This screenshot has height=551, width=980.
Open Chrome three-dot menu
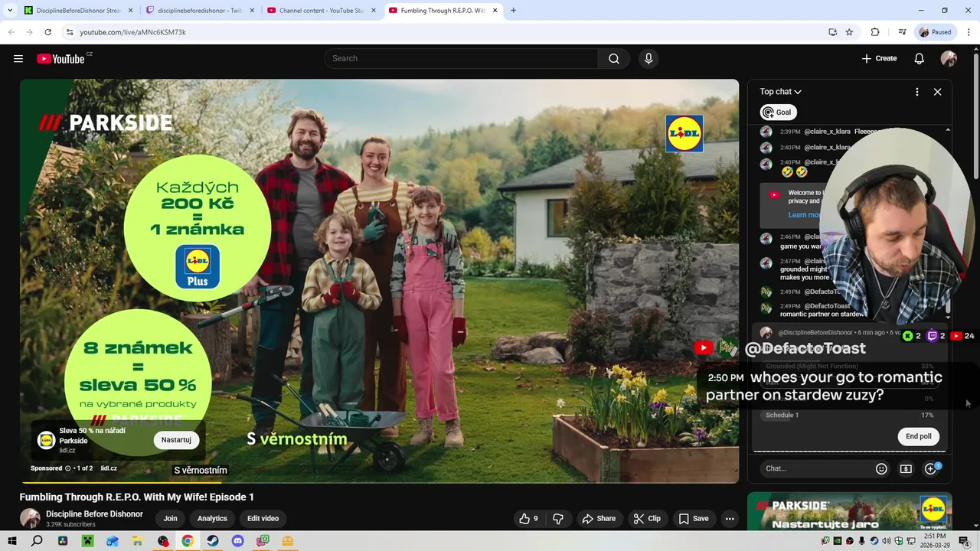pyautogui.click(x=968, y=32)
